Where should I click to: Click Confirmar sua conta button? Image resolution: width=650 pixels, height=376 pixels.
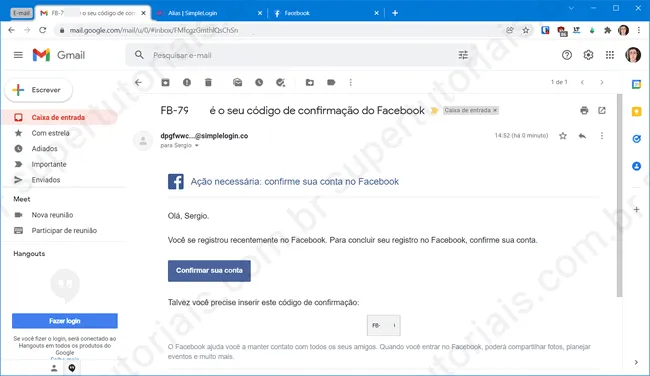pyautogui.click(x=209, y=271)
